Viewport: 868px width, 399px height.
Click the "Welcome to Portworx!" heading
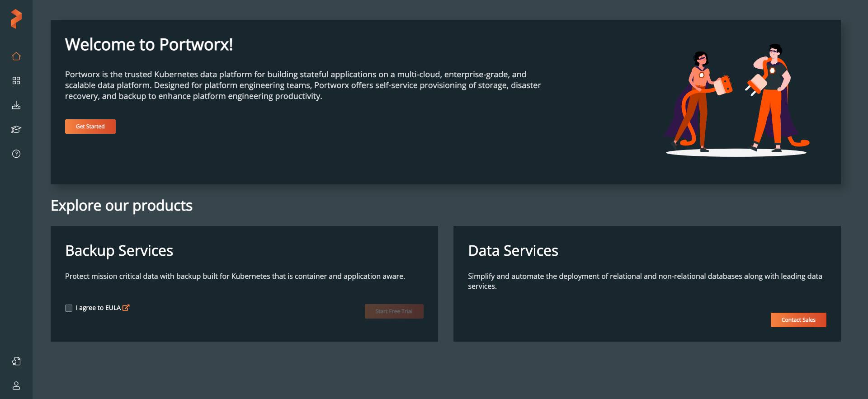pyautogui.click(x=149, y=45)
